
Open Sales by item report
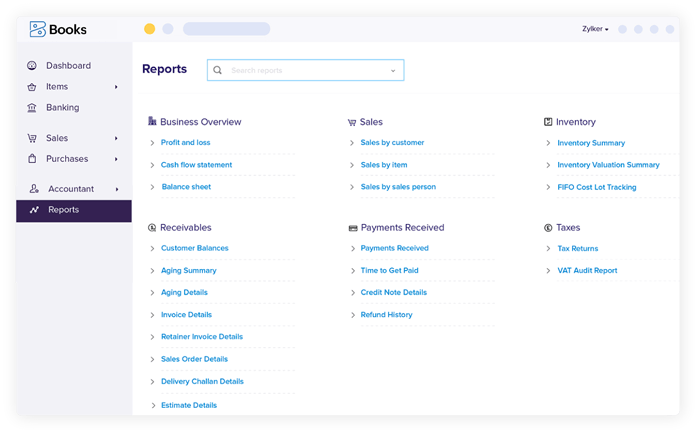pos(384,164)
